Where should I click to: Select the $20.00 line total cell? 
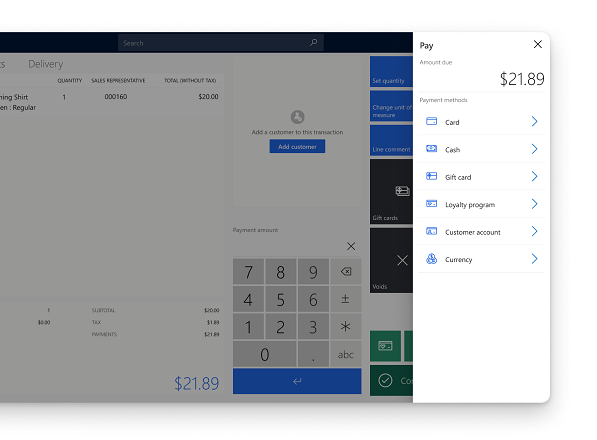coord(208,97)
